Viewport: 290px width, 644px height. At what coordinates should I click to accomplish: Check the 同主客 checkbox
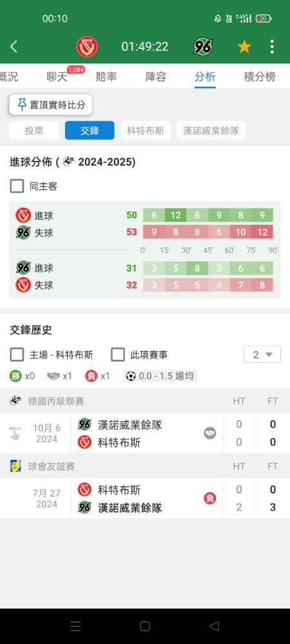point(17,186)
